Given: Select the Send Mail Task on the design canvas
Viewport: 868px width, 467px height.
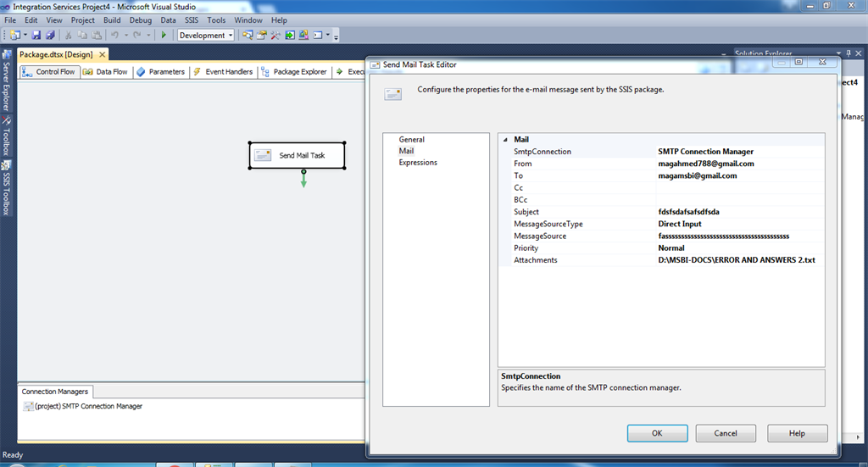Looking at the screenshot, I should (298, 155).
